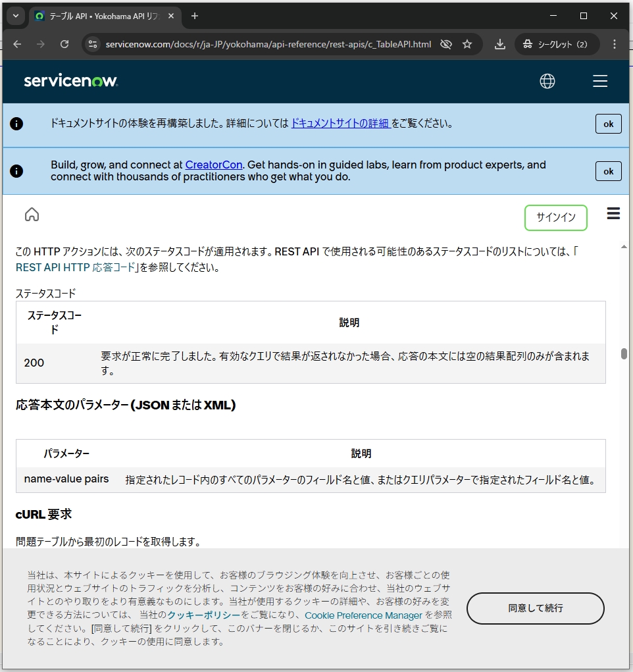Click the 応答本文のパラメーター heading

tap(126, 405)
